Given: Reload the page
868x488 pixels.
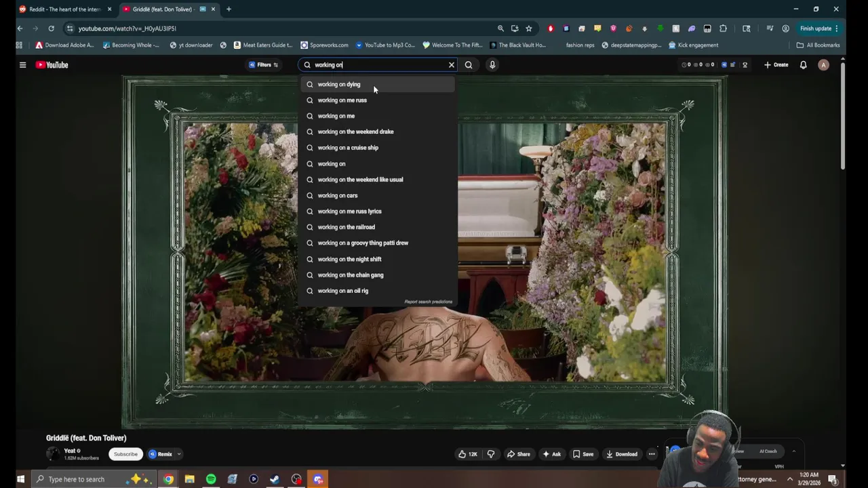Looking at the screenshot, I should click(51, 28).
